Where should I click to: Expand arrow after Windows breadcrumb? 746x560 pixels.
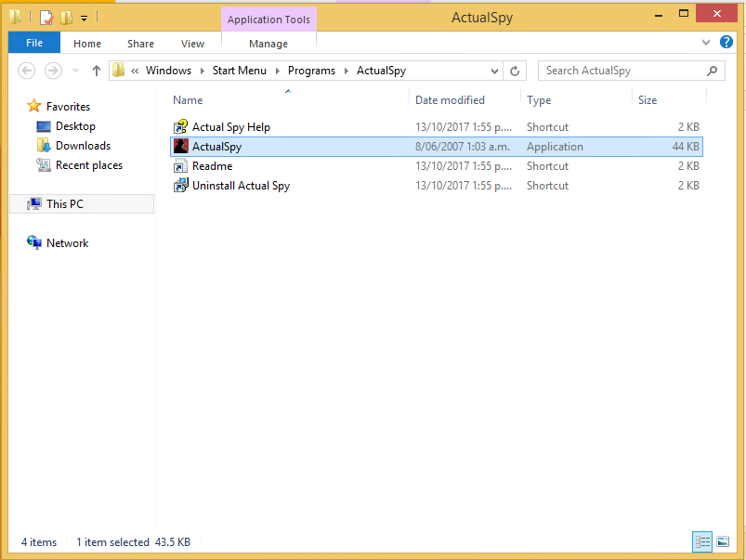(x=202, y=71)
